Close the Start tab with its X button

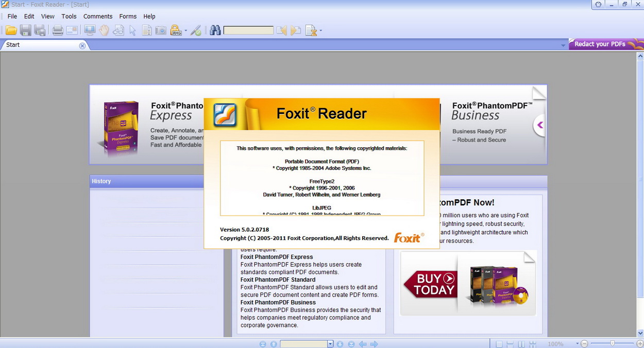82,45
